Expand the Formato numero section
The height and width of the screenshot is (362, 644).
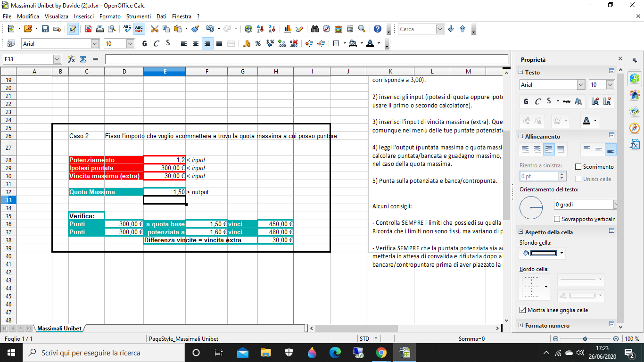coord(521,325)
